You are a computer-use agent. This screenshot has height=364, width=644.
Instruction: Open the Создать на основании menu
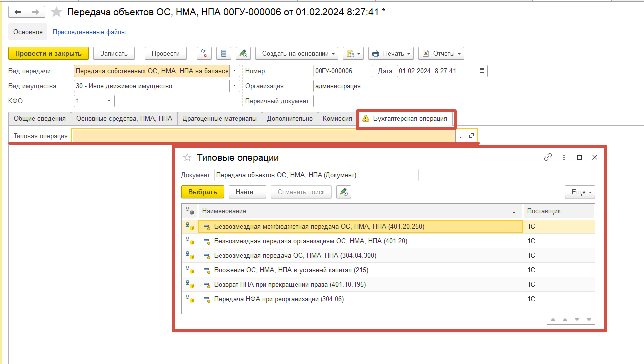[x=297, y=53]
